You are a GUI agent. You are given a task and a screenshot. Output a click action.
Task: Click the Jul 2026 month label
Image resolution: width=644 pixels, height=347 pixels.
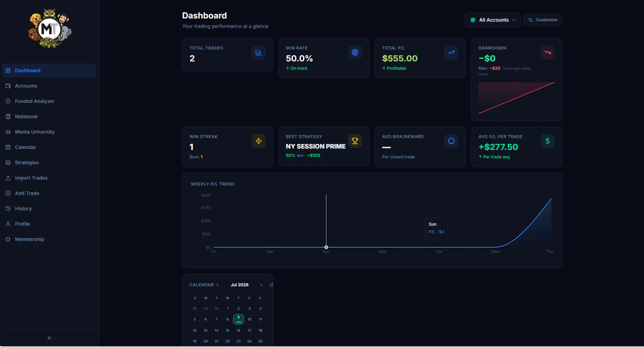point(239,285)
